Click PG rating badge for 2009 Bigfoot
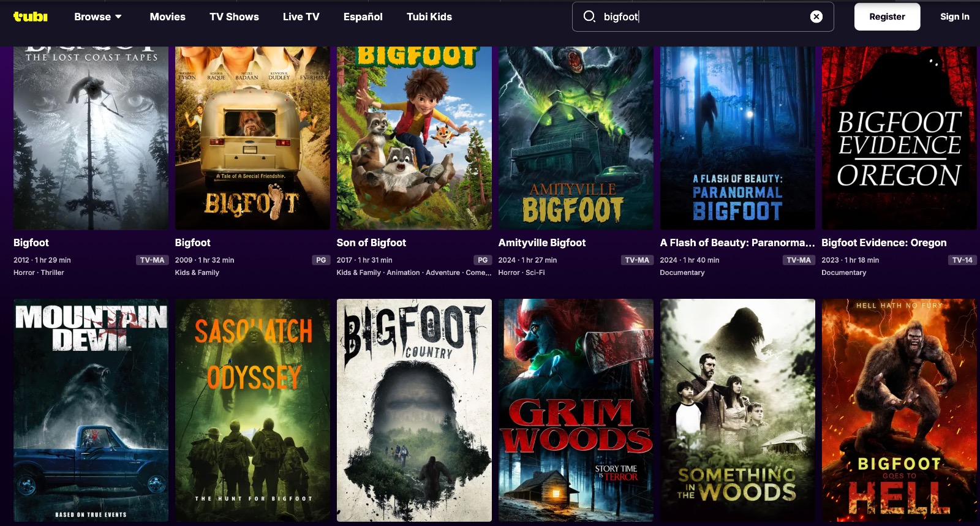The width and height of the screenshot is (980, 526). point(321,260)
